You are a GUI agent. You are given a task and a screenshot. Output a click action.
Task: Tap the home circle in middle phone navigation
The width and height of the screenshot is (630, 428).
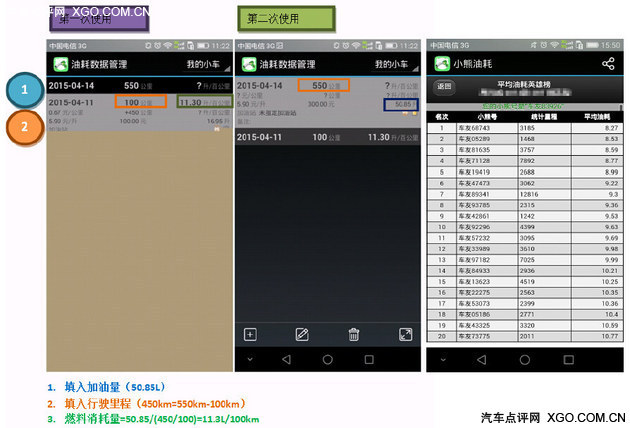[x=327, y=359]
